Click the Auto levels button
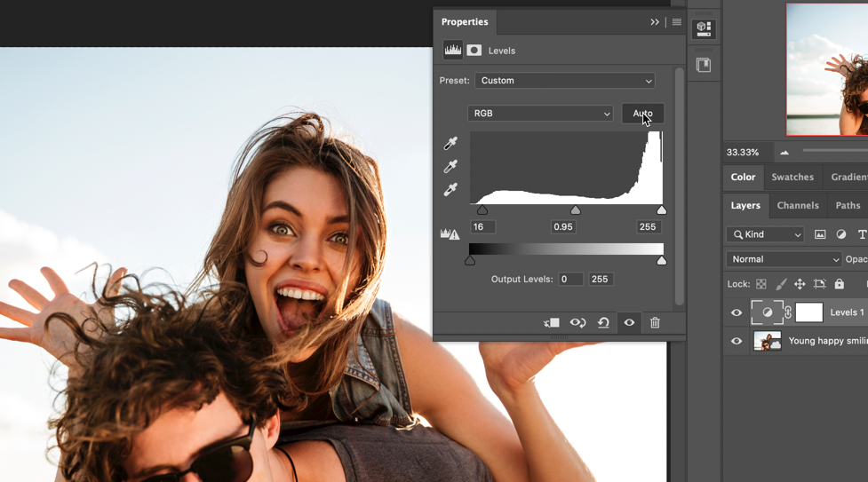 642,114
